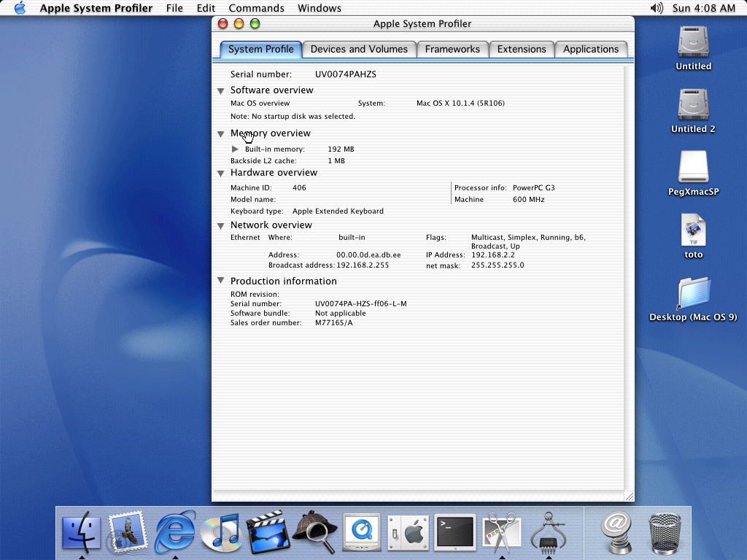Switch to the Devices and Volumes tab
Viewport: 747px width, 560px height.
coord(359,49)
